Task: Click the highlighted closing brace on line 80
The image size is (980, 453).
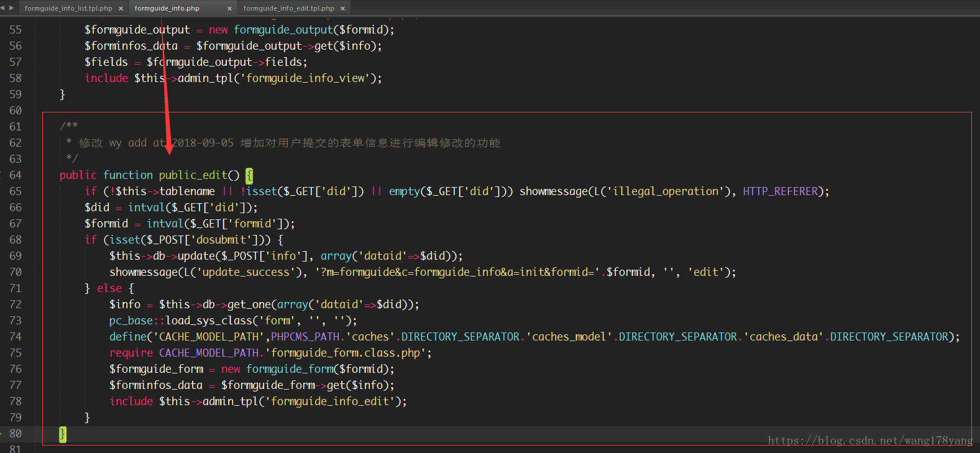Action: point(62,434)
